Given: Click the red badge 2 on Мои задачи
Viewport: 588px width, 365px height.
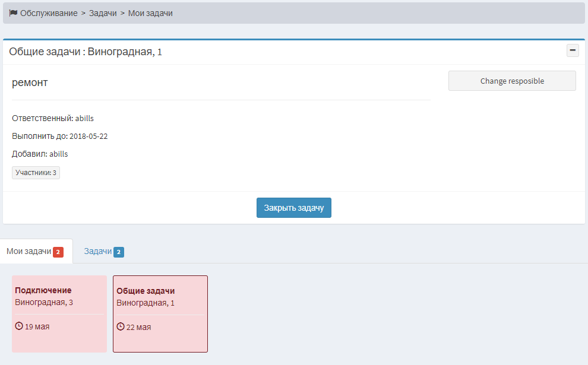Looking at the screenshot, I should pos(58,252).
